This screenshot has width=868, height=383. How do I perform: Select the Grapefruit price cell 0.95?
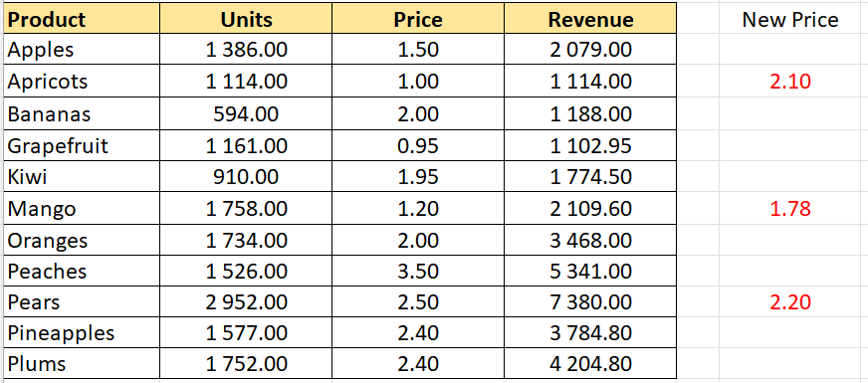[x=418, y=145]
